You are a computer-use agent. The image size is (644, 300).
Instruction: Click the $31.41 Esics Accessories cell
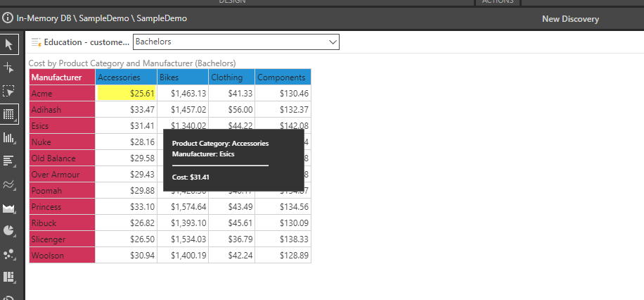[127, 126]
